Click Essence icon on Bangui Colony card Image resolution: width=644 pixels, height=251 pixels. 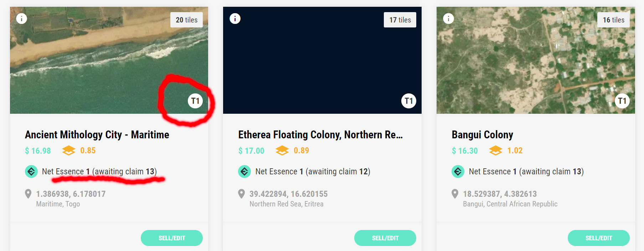(458, 171)
